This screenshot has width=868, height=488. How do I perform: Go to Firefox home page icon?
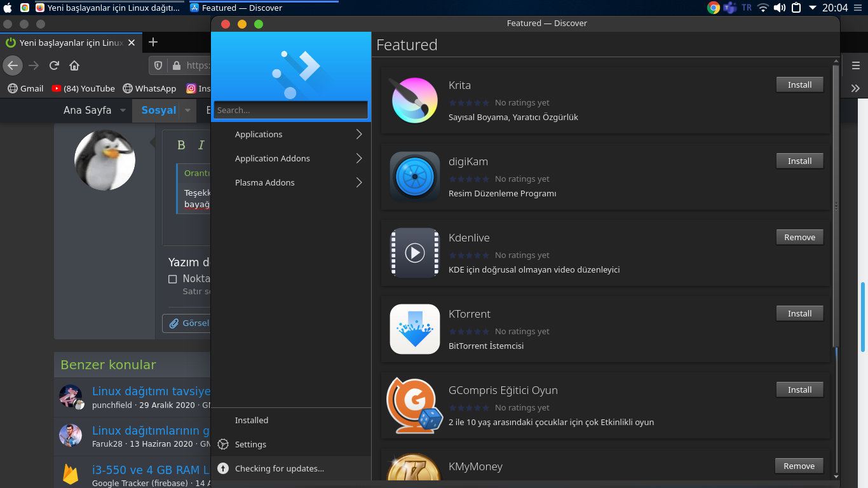[x=74, y=65]
